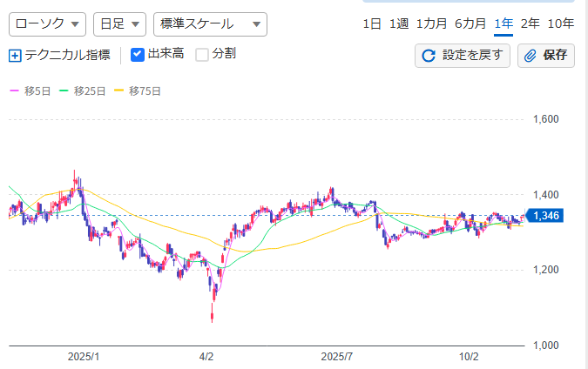Click the magenta 移5日 color marker
This screenshot has height=369, width=588.
tap(14, 91)
